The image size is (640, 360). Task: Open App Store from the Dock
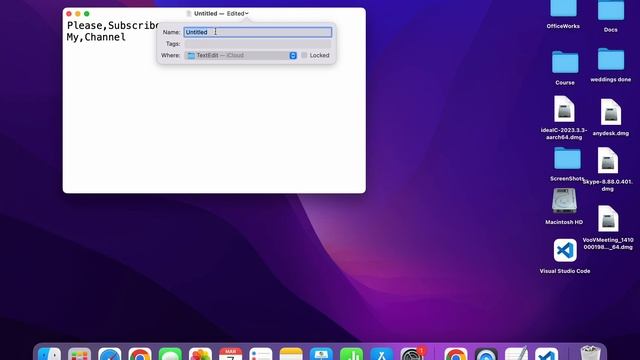tap(381, 353)
